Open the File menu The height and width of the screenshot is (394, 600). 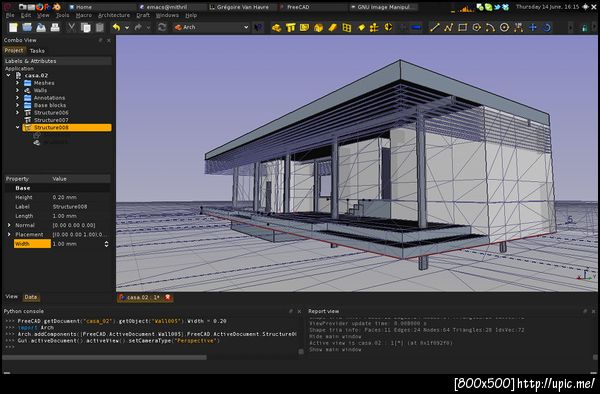click(x=10, y=15)
